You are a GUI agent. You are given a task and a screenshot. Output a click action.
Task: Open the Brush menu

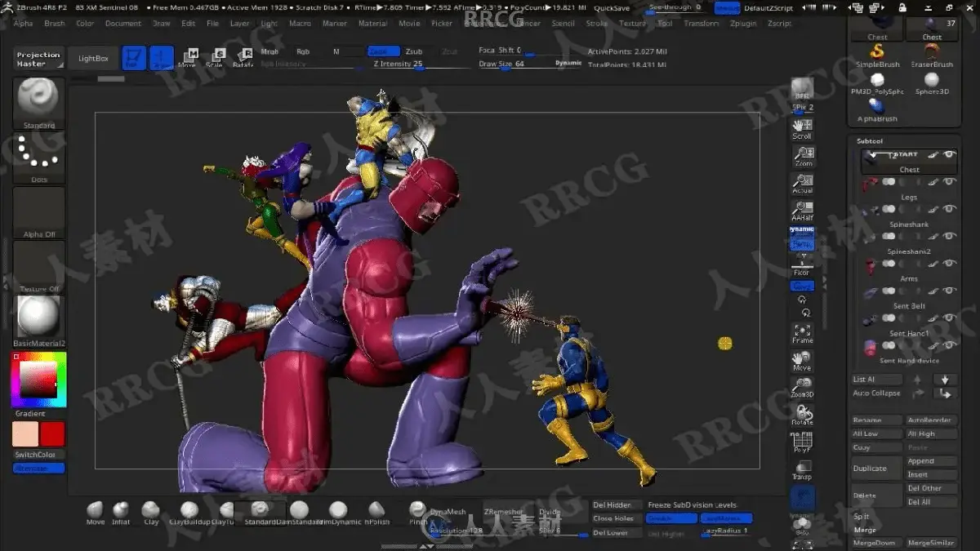[54, 24]
